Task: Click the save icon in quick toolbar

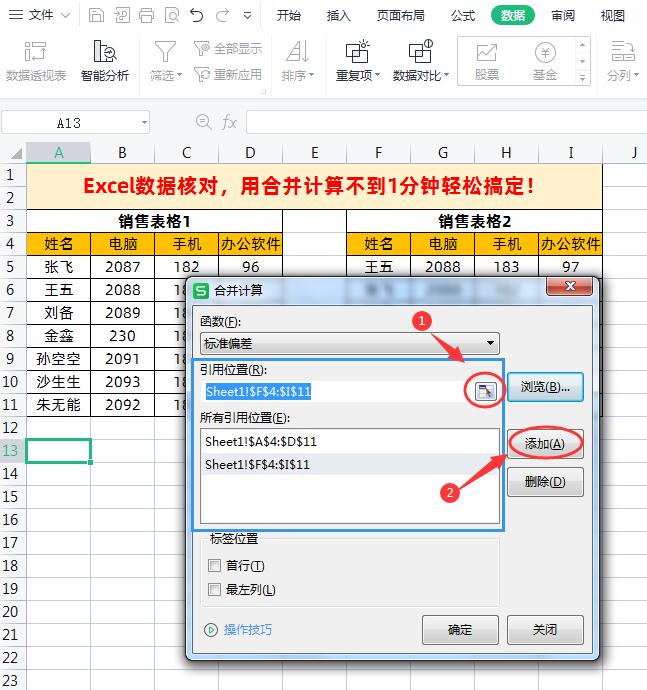Action: [x=96, y=15]
